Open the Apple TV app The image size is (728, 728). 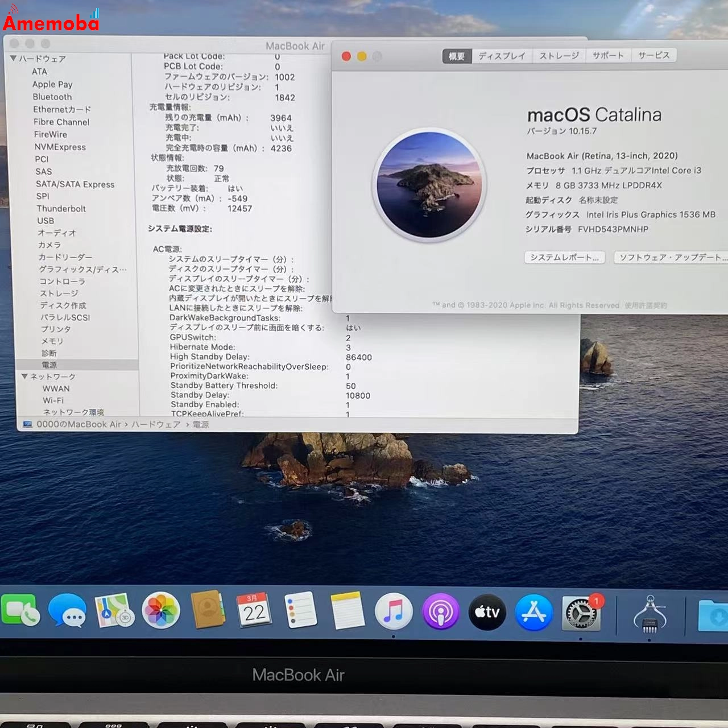tap(487, 611)
